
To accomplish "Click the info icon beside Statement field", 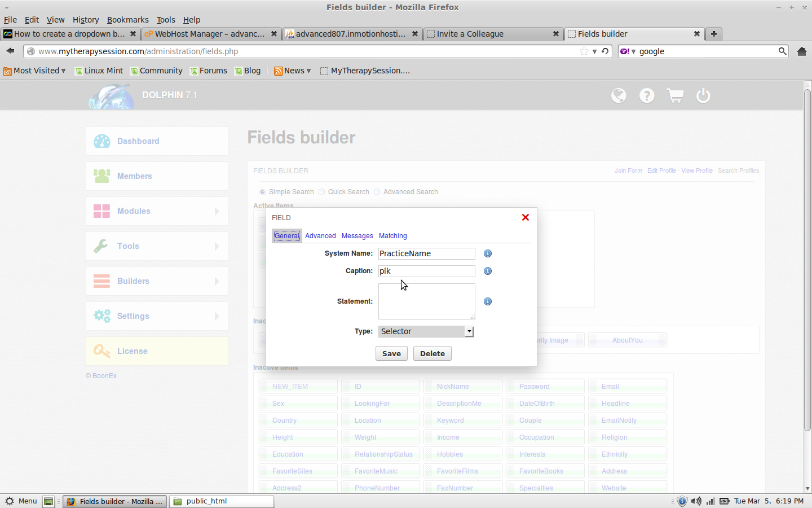I will tap(488, 301).
